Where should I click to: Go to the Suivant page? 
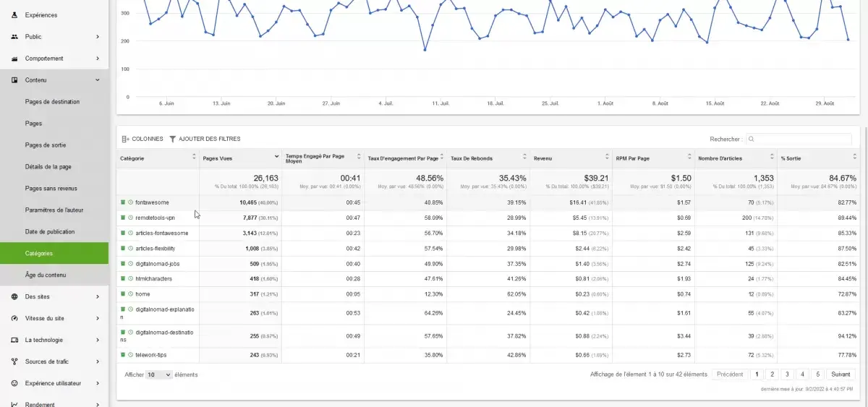point(841,374)
